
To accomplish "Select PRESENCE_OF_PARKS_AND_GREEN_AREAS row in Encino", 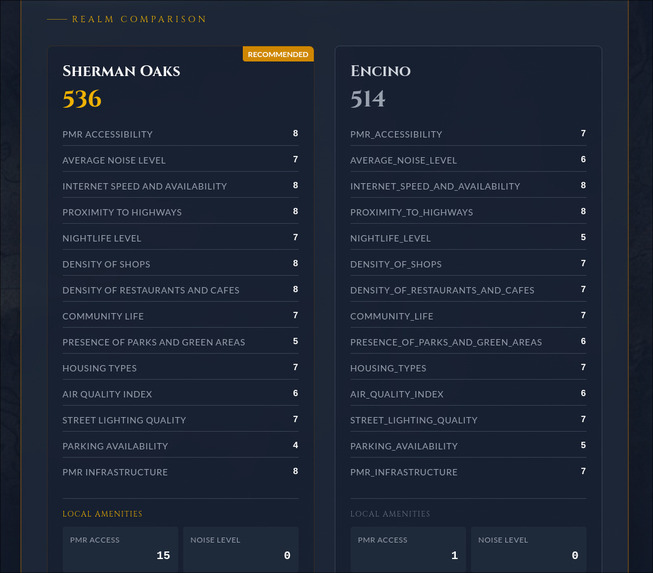I will click(468, 342).
